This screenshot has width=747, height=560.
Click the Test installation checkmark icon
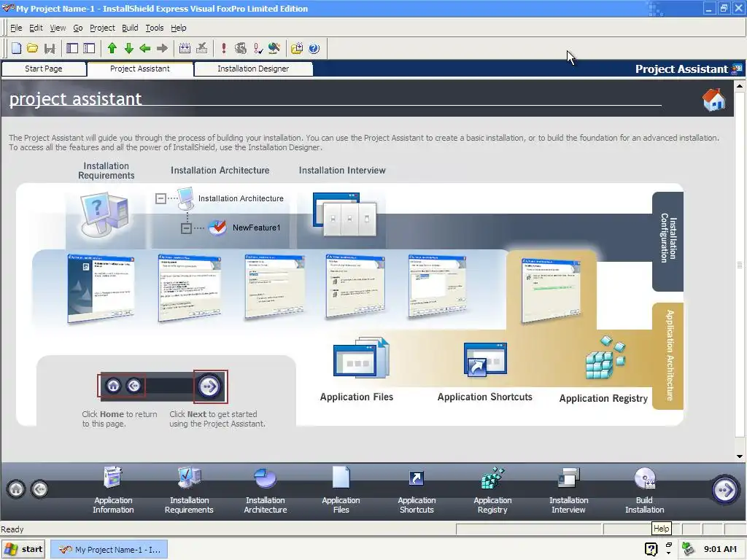point(258,48)
